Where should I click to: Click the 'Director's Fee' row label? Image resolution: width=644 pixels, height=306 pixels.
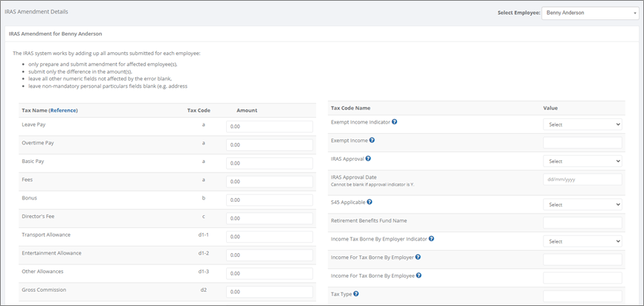pyautogui.click(x=37, y=216)
